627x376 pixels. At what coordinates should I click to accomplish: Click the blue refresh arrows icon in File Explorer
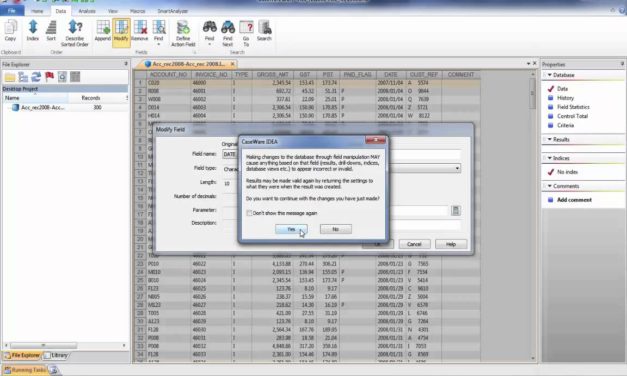(x=36, y=77)
